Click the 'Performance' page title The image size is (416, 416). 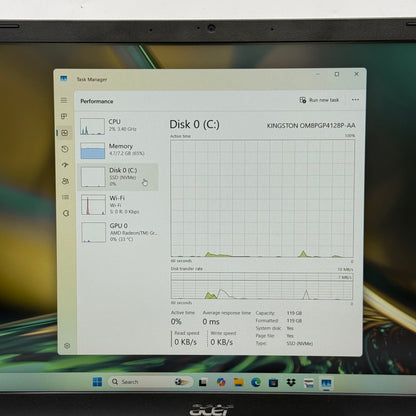(97, 101)
